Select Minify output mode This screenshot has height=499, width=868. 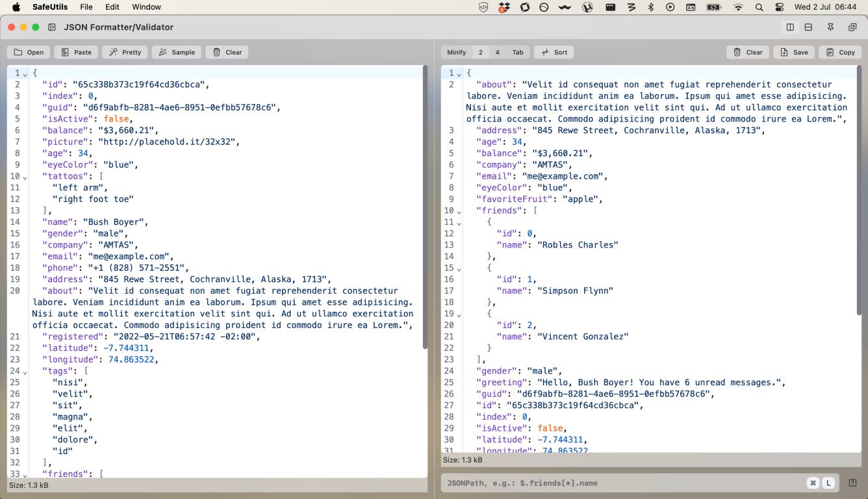click(457, 53)
